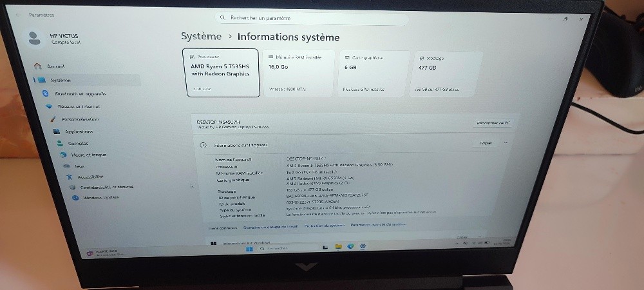Screen dimensions: 644x290
Task: Go back with the arrow next to Paramètres
Action: click(x=17, y=15)
